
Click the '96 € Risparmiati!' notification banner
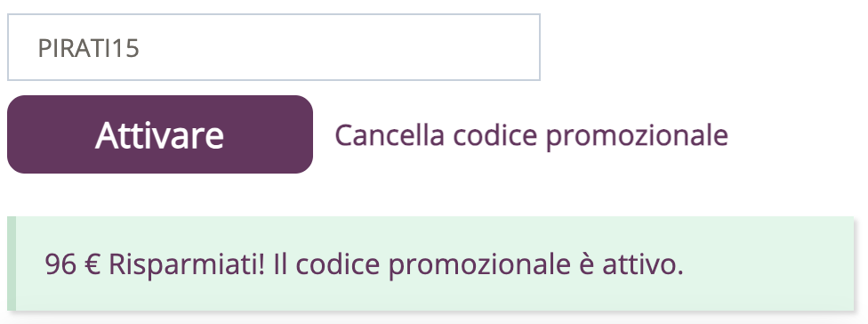[430, 263]
